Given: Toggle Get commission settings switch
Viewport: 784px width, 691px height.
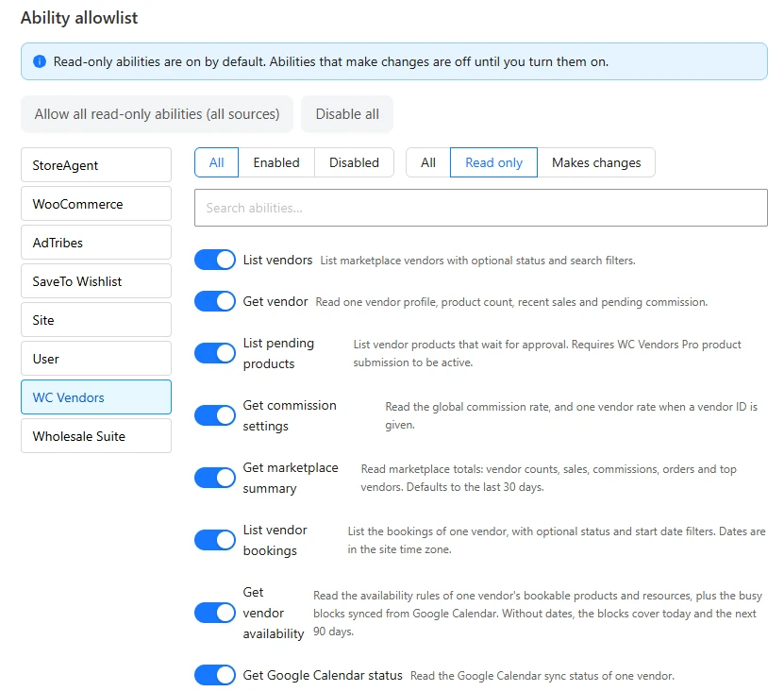Looking at the screenshot, I should click(215, 415).
